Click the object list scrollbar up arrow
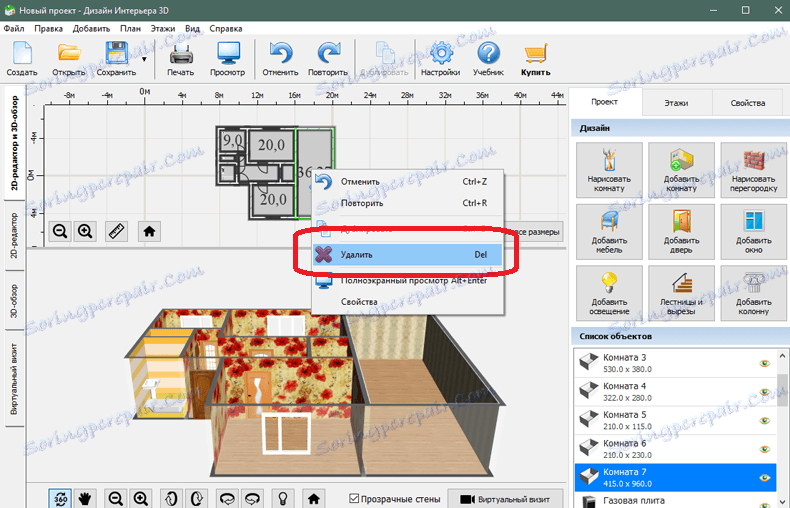This screenshot has width=790, height=508. click(782, 355)
